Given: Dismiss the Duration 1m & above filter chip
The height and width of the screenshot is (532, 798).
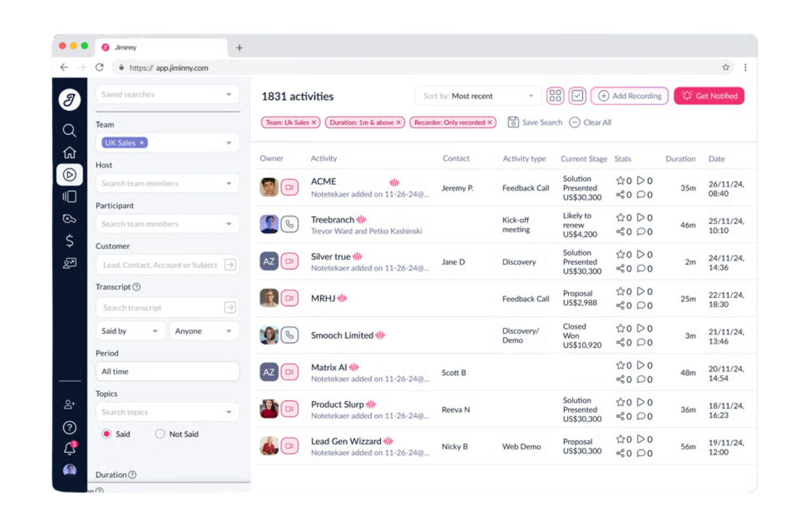Looking at the screenshot, I should point(398,122).
